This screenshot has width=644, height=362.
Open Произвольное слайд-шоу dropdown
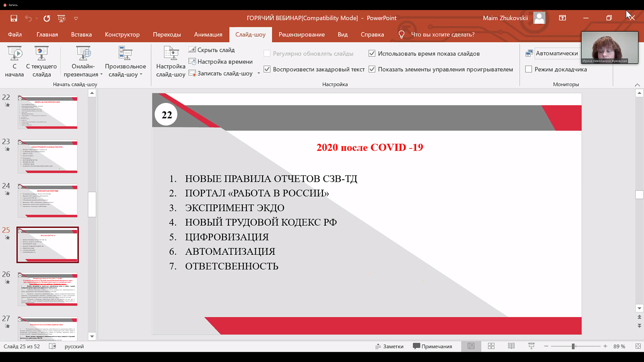[x=125, y=62]
